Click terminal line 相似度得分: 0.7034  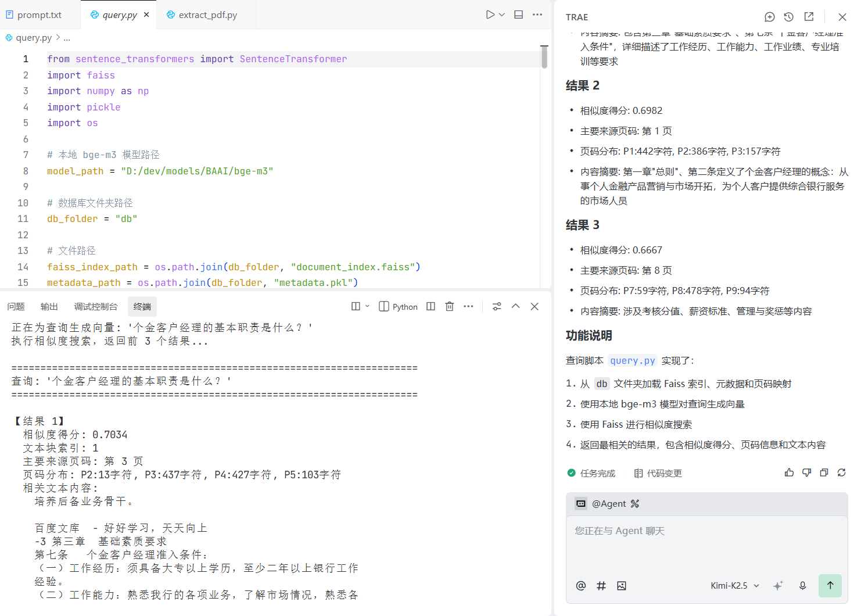click(x=75, y=435)
